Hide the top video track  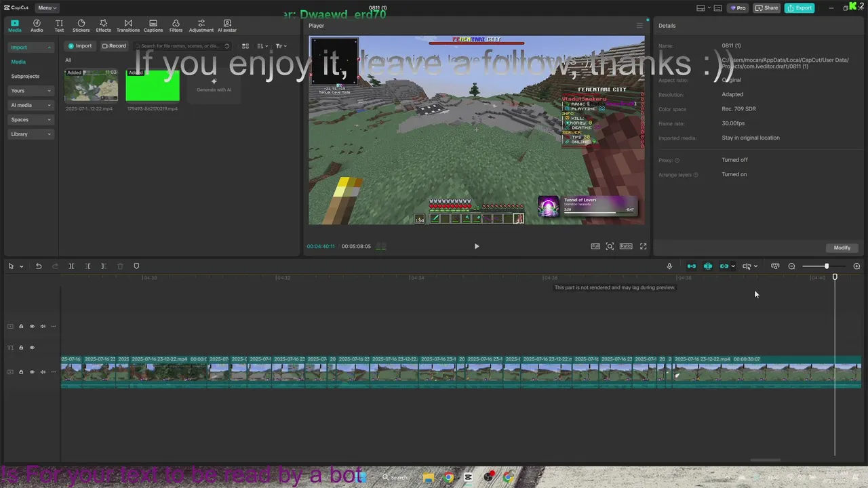point(32,326)
